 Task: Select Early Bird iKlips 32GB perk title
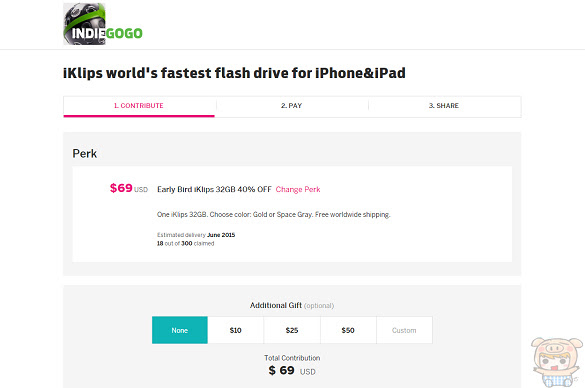point(214,190)
